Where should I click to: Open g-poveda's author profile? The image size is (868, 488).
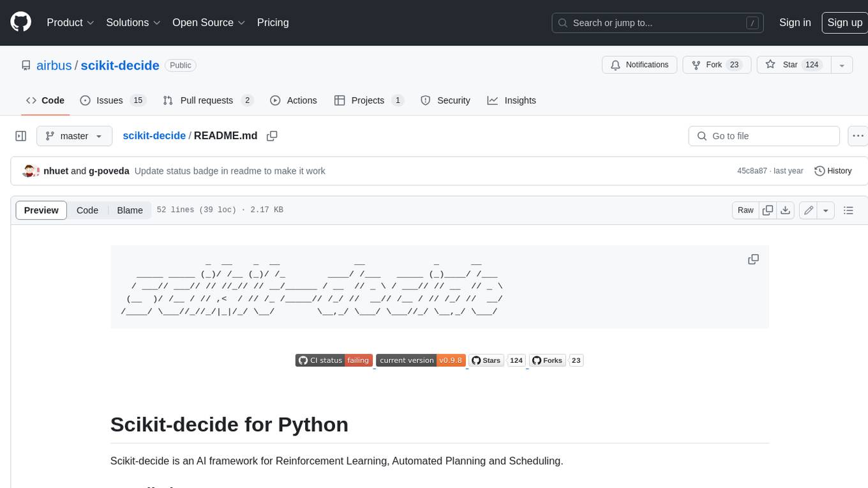(x=109, y=171)
